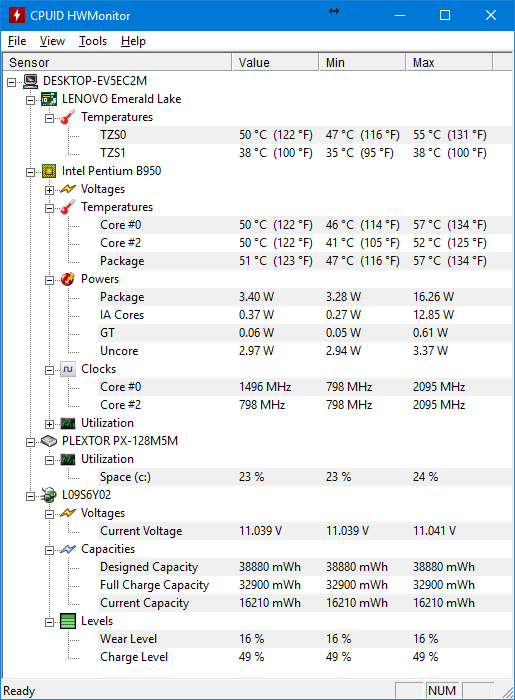Click the Clocks waveform icon

click(x=68, y=369)
